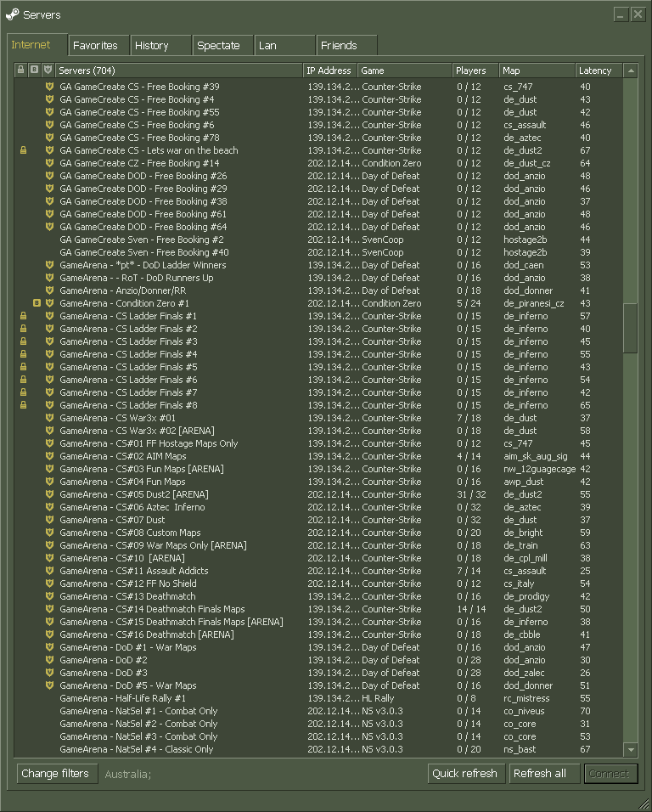Click VAC shield on CS#16 Deathmatch [ARENA] row

pyautogui.click(x=50, y=634)
